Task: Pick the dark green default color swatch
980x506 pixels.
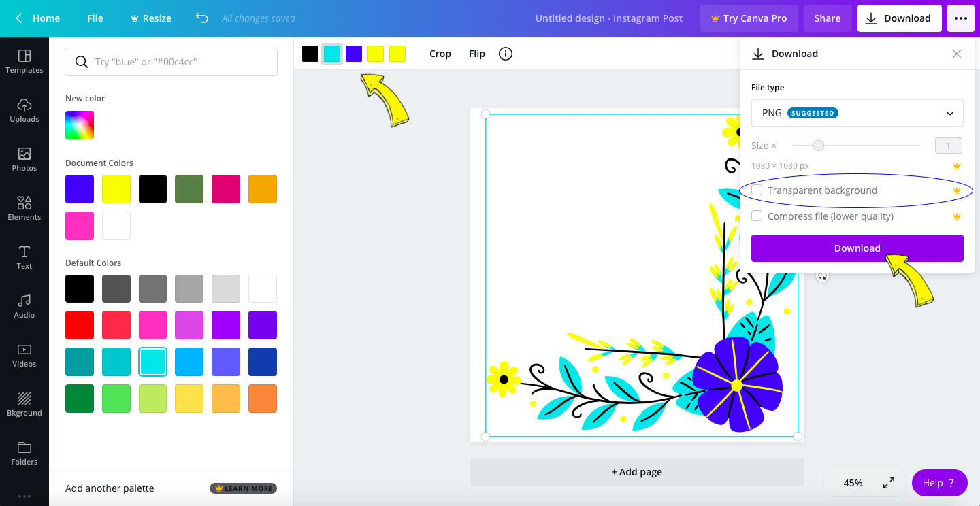Action: pos(80,399)
